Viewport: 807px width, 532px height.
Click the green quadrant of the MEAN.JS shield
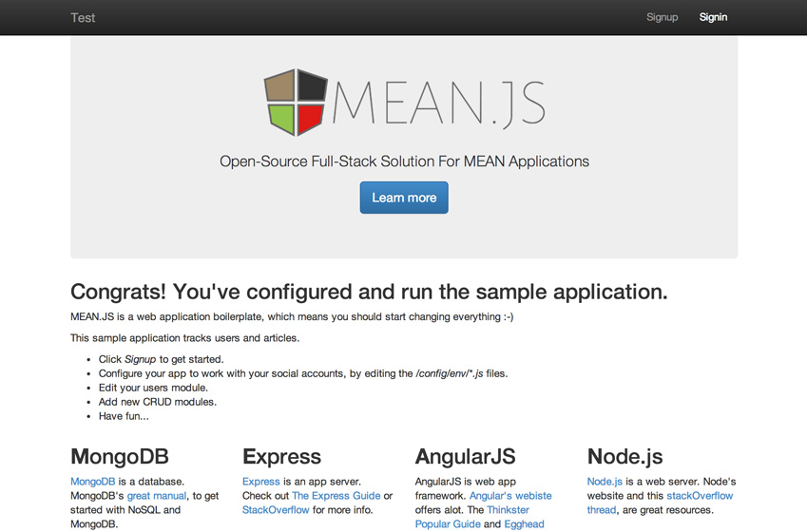tap(281, 119)
